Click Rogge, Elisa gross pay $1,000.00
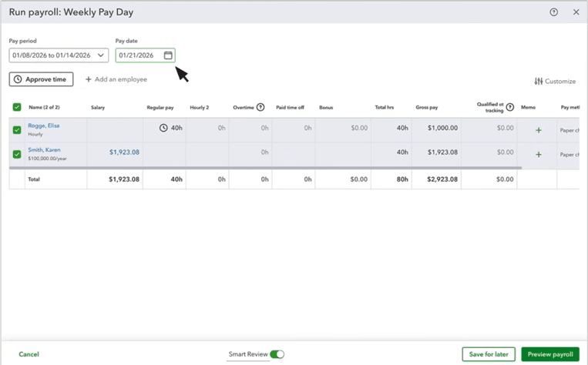Image resolution: width=588 pixels, height=365 pixels. (x=442, y=128)
